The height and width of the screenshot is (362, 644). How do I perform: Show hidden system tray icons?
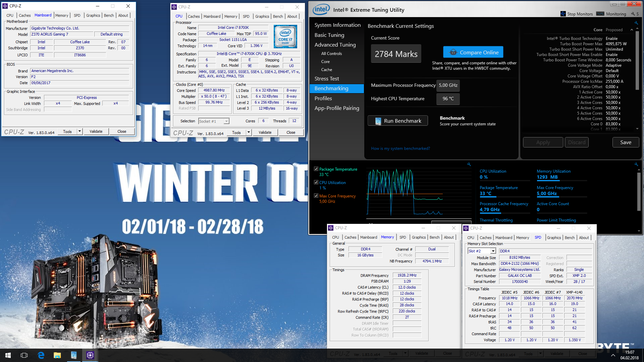tap(613, 355)
